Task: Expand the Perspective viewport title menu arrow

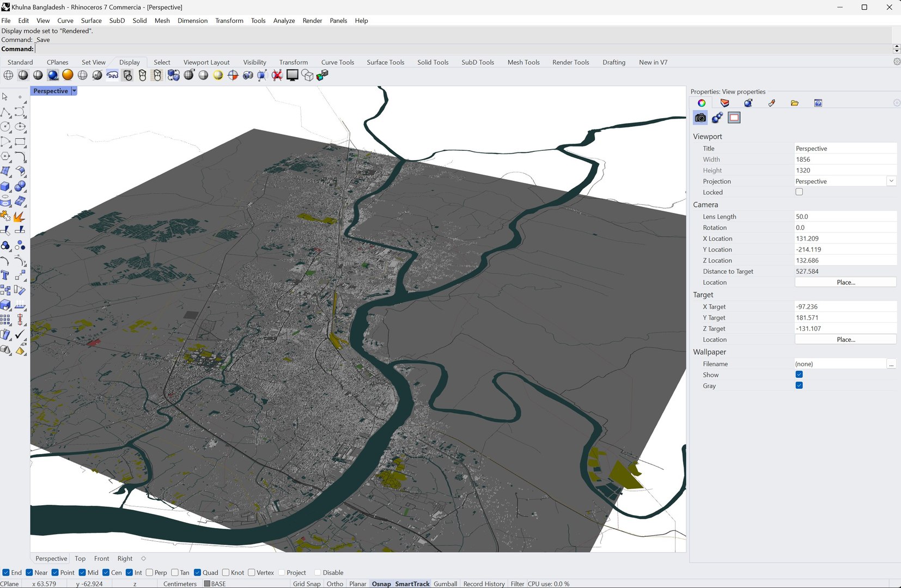Action: click(75, 91)
